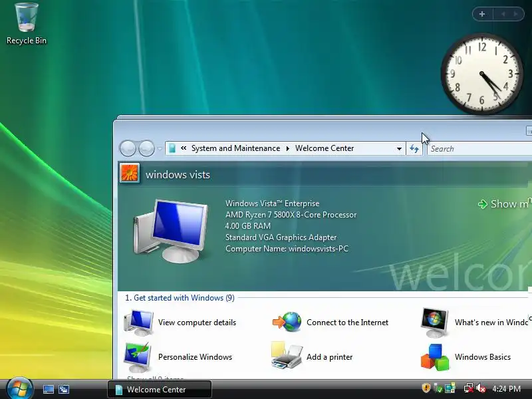Select Add a printer label
Viewport: 532px width, 399px height.
tap(329, 357)
